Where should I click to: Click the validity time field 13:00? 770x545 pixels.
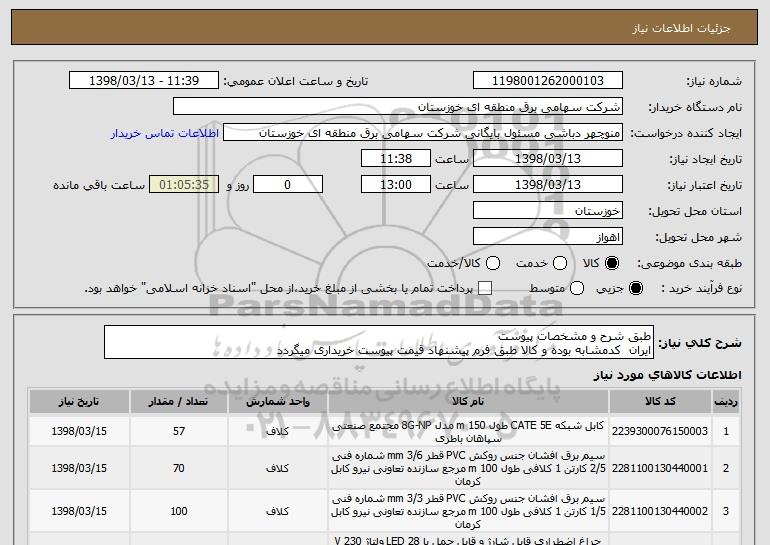tap(396, 185)
